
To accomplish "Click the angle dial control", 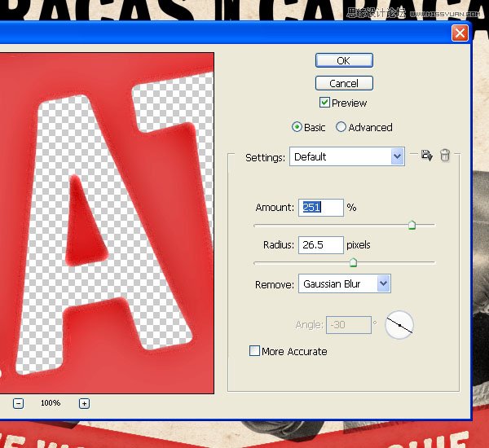I will 399,325.
